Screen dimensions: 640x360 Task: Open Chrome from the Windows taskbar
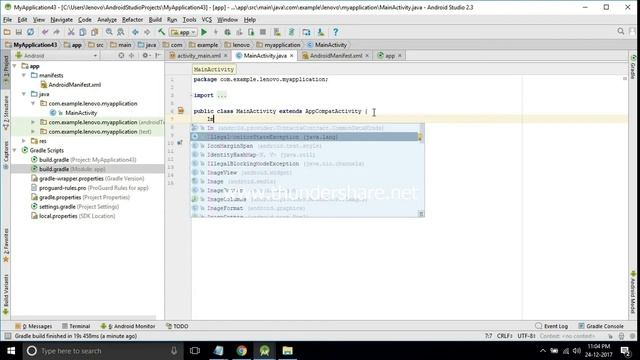[242, 351]
